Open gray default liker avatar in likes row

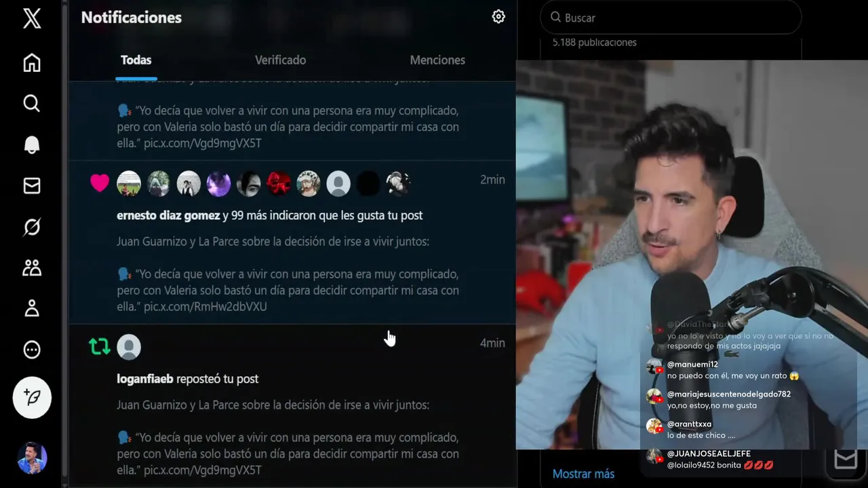coord(338,183)
